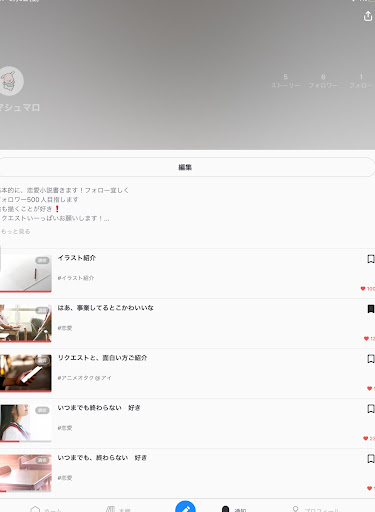Bookmark いつまでも、終わらない 好き story
Screen dimensions: 375x512
click(370, 459)
